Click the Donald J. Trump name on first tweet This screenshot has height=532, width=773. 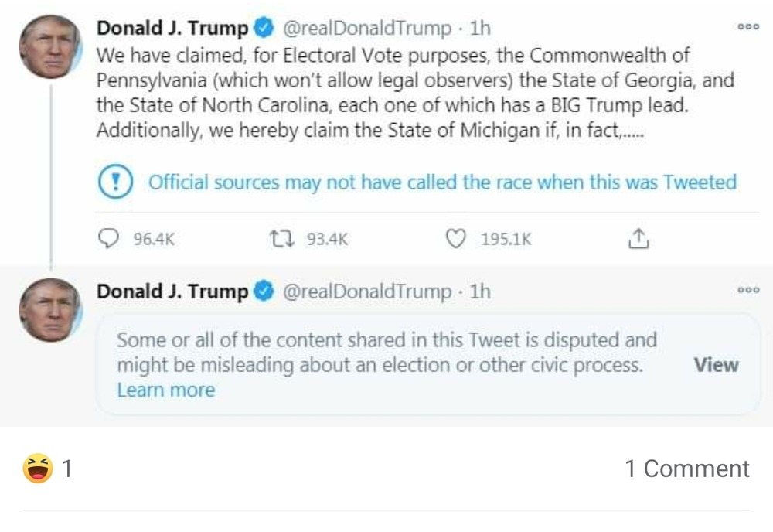[172, 29]
